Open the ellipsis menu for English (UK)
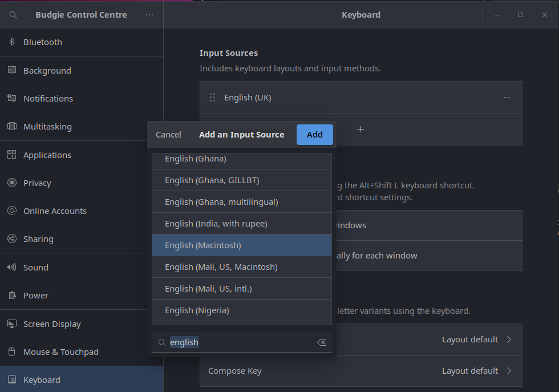The height and width of the screenshot is (392, 559). pos(507,97)
